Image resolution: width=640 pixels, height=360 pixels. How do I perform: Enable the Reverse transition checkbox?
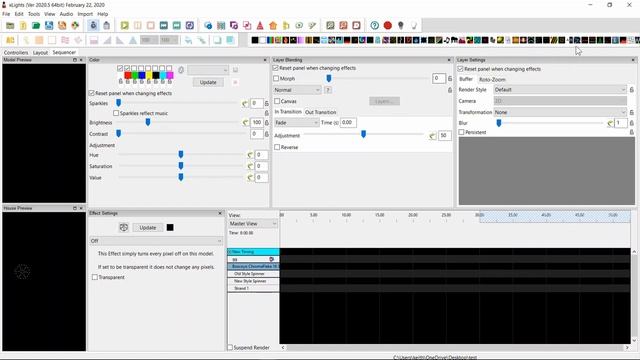tap(277, 147)
